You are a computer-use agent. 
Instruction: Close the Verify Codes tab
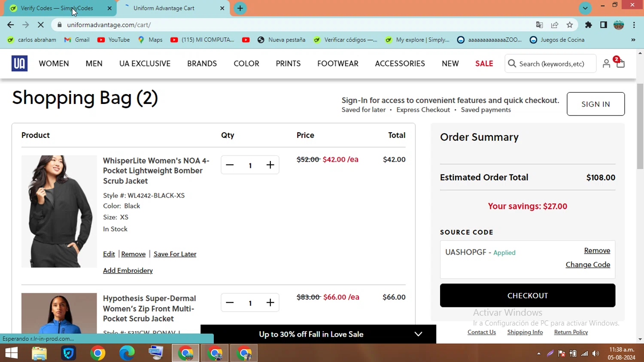click(109, 8)
